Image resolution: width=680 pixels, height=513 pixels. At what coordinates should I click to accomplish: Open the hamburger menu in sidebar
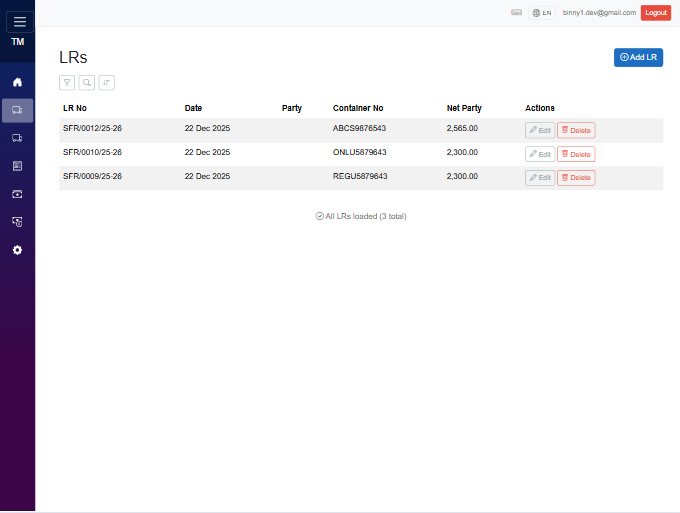tap(19, 22)
